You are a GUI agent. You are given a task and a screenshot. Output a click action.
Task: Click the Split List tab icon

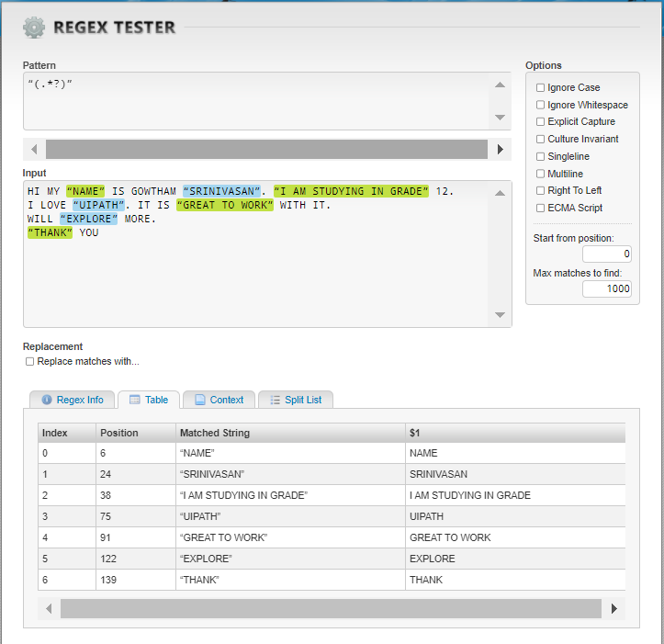pyautogui.click(x=275, y=400)
